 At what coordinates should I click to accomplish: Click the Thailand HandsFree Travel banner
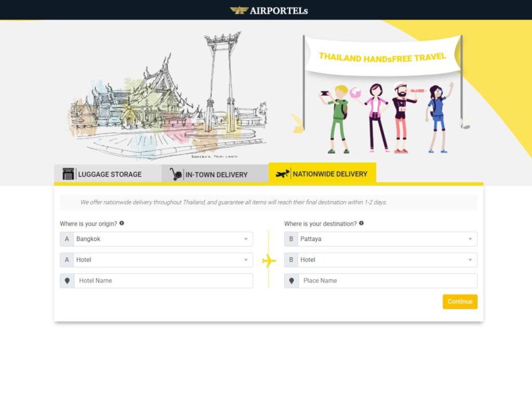click(382, 57)
